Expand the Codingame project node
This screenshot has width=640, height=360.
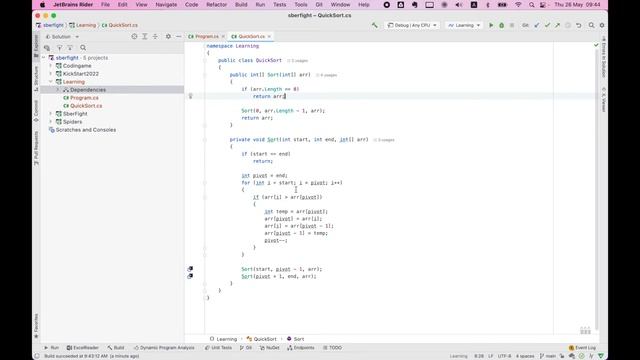(51, 66)
